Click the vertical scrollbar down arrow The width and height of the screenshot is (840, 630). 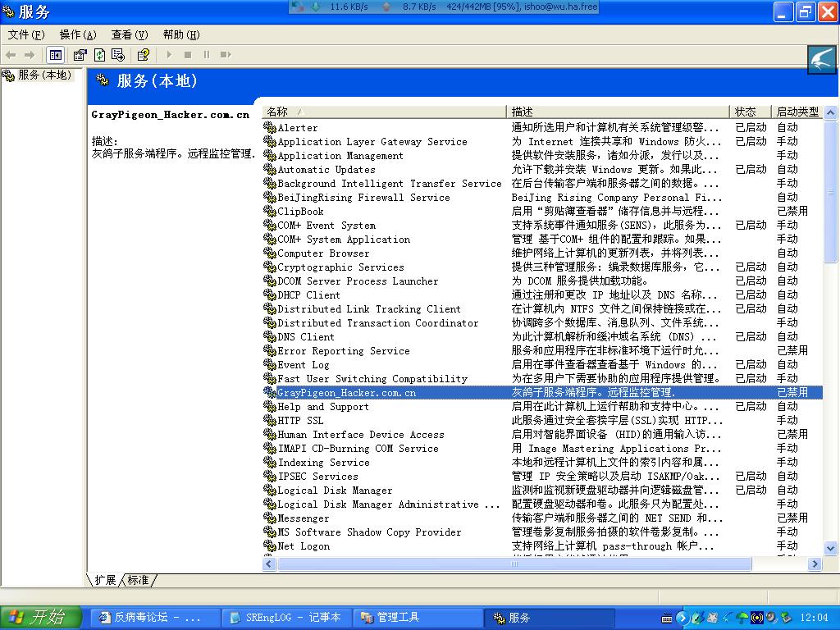click(830, 547)
